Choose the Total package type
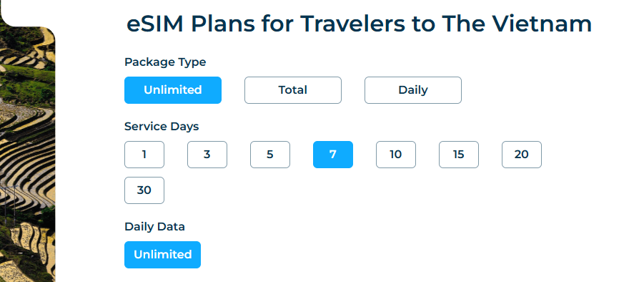 point(293,90)
